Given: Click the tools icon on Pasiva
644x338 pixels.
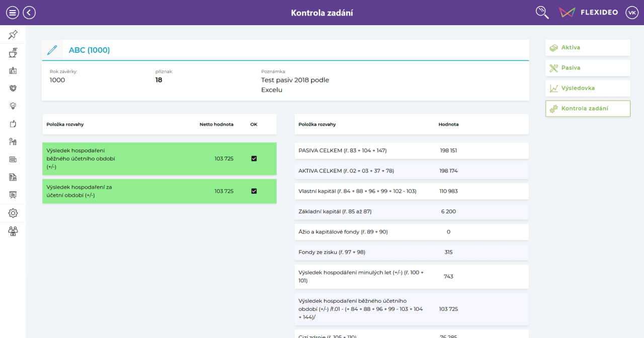Looking at the screenshot, I should [554, 68].
